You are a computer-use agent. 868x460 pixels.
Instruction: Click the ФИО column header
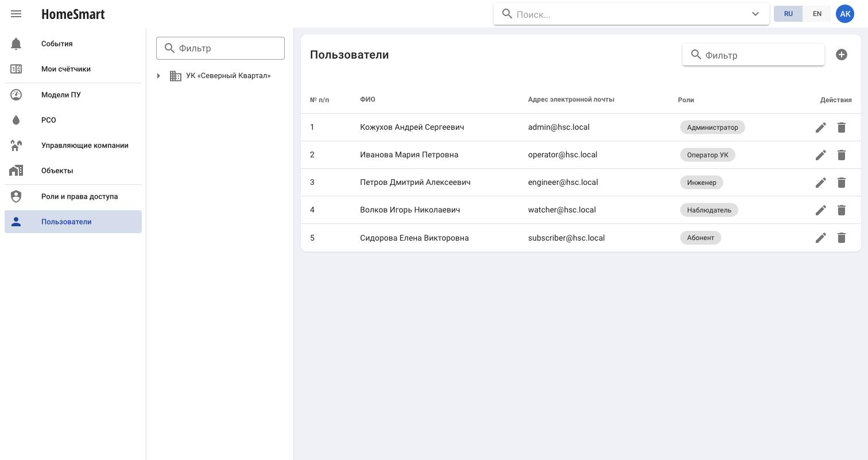367,99
